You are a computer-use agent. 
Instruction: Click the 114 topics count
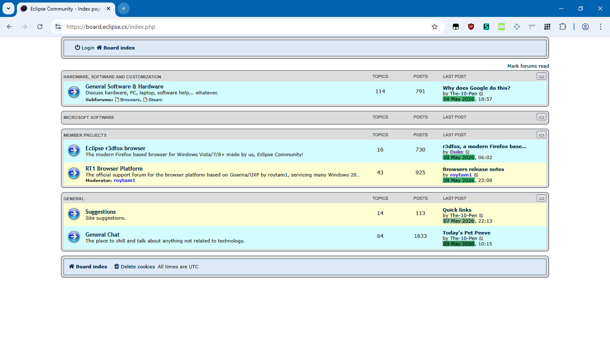pos(380,91)
